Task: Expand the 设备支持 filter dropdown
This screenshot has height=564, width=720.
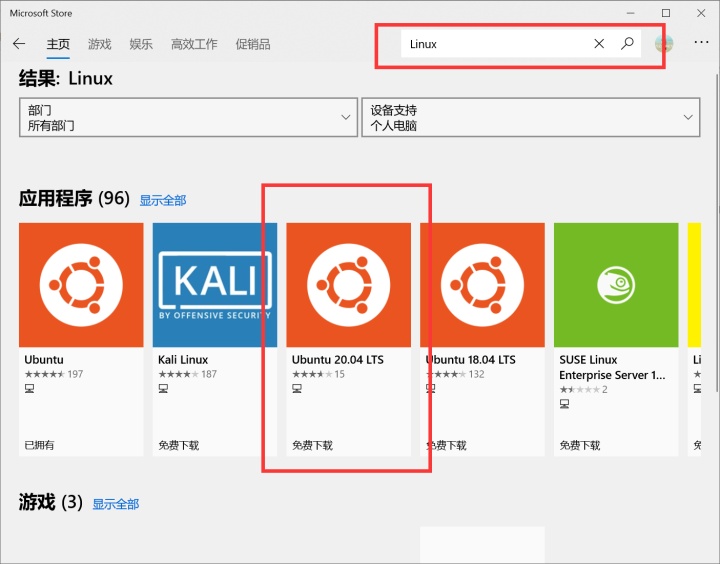Action: pyautogui.click(x=531, y=117)
